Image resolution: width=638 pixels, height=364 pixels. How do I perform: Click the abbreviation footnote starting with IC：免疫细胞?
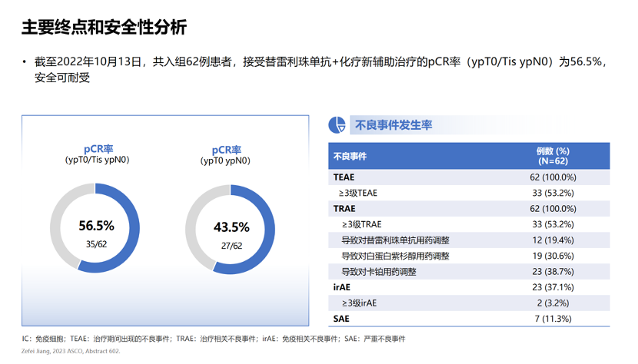click(214, 339)
